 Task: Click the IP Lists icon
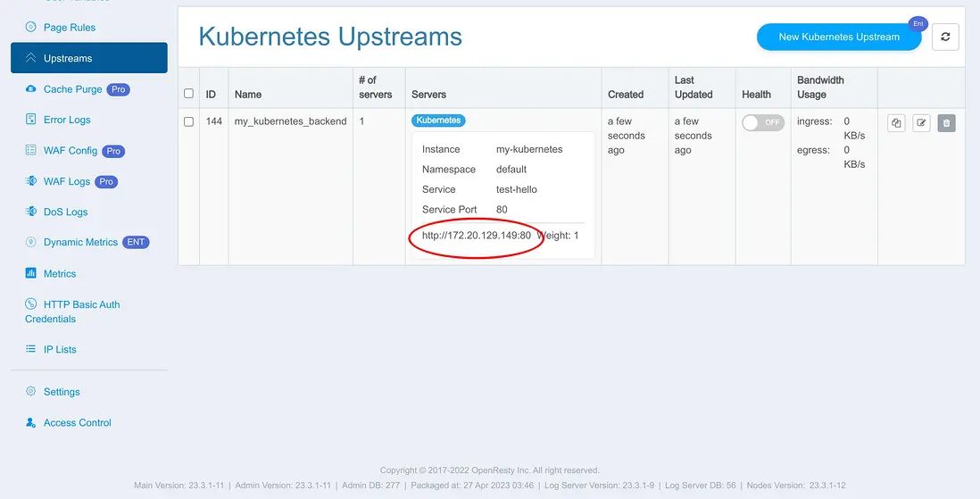tap(30, 349)
